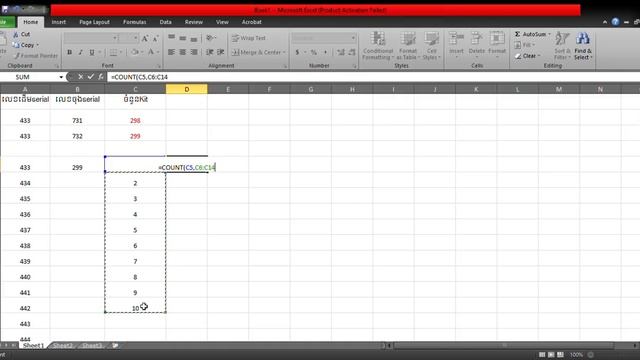Cancel the formula entry with X

pos(80,77)
